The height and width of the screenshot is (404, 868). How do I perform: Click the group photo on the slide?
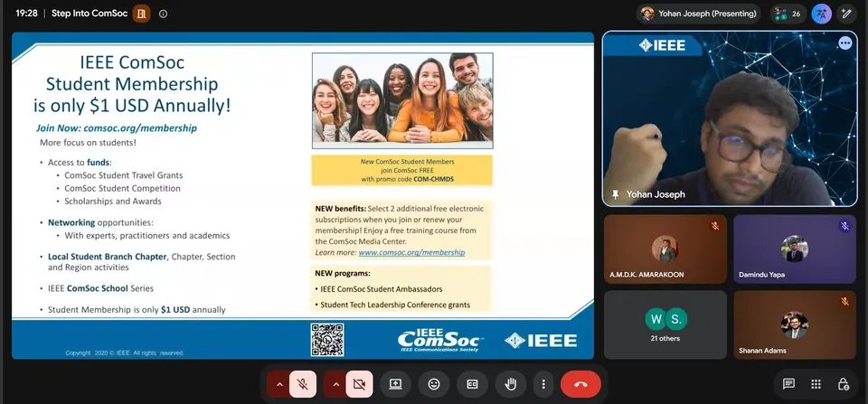coord(402,100)
